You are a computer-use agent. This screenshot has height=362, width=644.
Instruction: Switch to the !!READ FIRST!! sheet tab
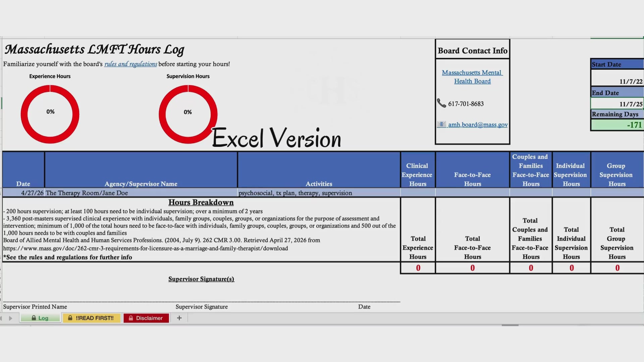click(91, 318)
